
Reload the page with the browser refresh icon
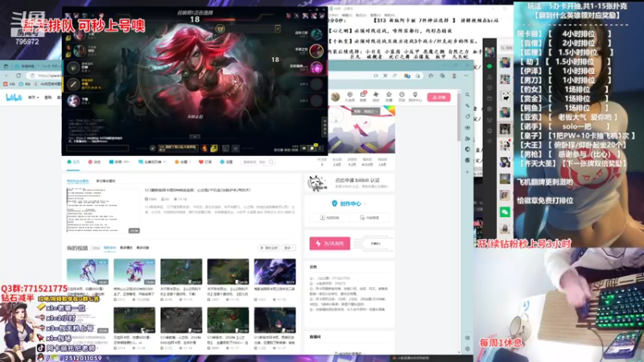coord(19,76)
